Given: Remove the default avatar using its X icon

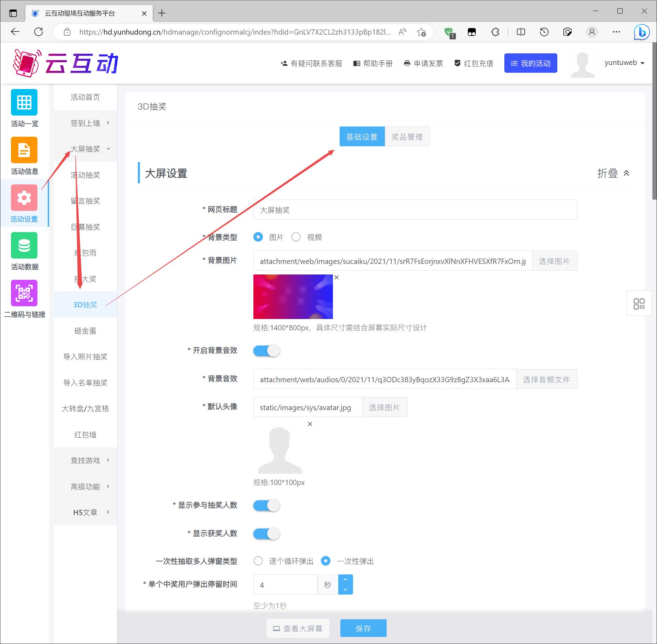Looking at the screenshot, I should (310, 424).
